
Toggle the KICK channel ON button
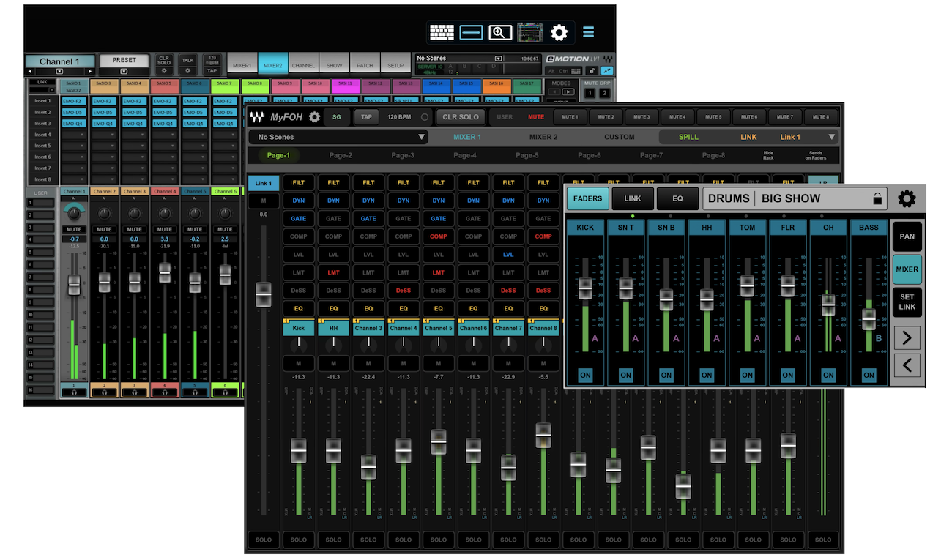pyautogui.click(x=585, y=375)
